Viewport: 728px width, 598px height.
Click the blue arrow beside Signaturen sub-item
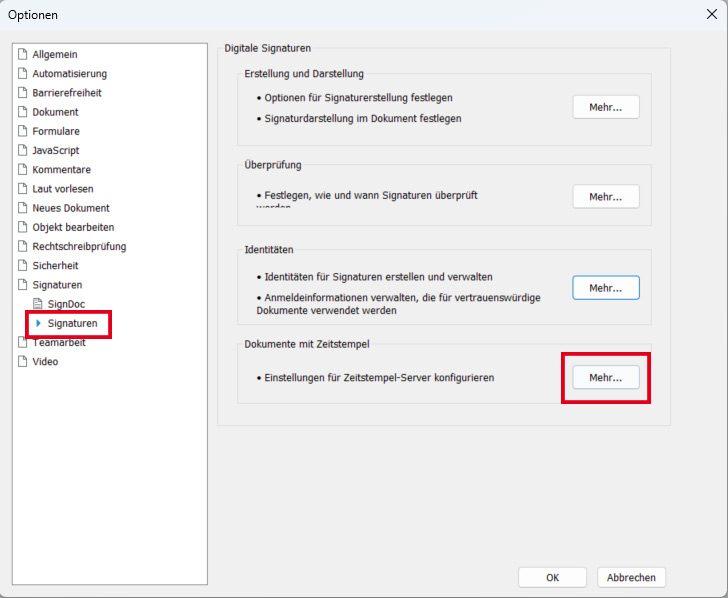39,323
